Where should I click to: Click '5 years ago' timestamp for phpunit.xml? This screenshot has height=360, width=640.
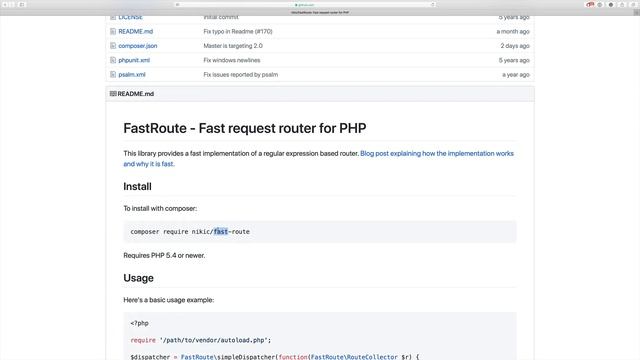pos(514,60)
